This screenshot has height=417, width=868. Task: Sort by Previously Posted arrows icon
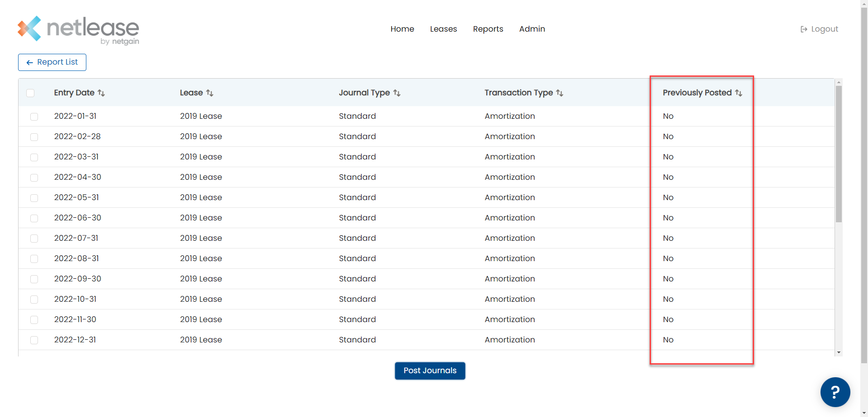(x=739, y=93)
